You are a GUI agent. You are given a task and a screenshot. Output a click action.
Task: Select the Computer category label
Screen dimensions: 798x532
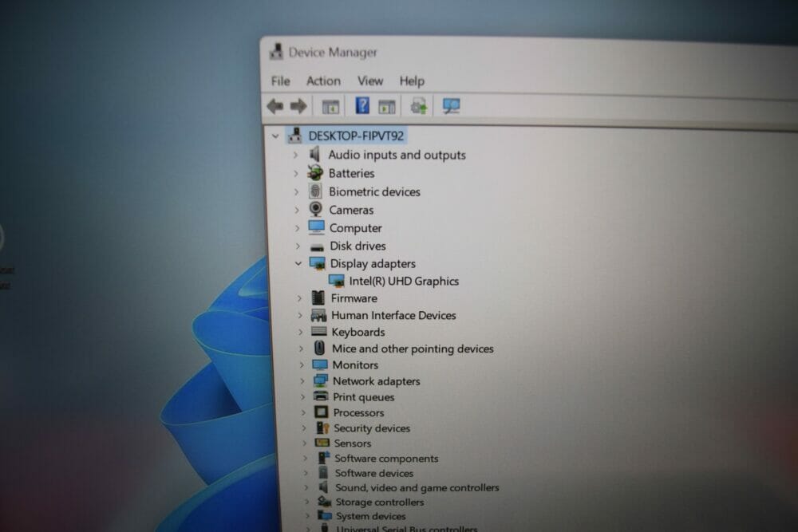coord(355,228)
